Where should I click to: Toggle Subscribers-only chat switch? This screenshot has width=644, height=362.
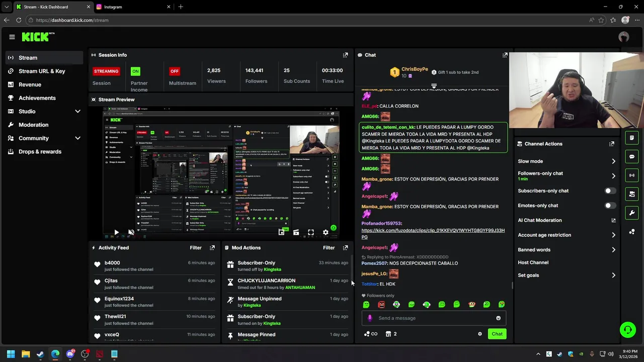609,191
